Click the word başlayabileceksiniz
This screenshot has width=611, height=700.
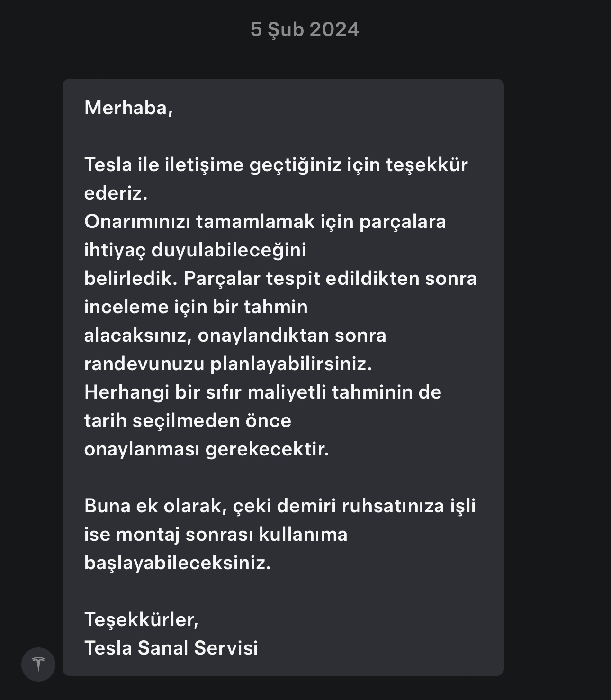pyautogui.click(x=177, y=563)
